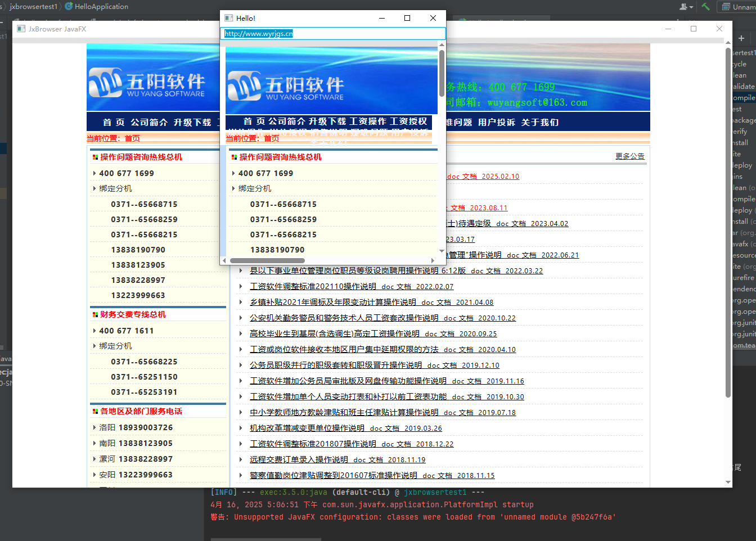The image size is (756, 541).
Task: Open 公司简介 menu in Hello window
Action: (x=287, y=121)
